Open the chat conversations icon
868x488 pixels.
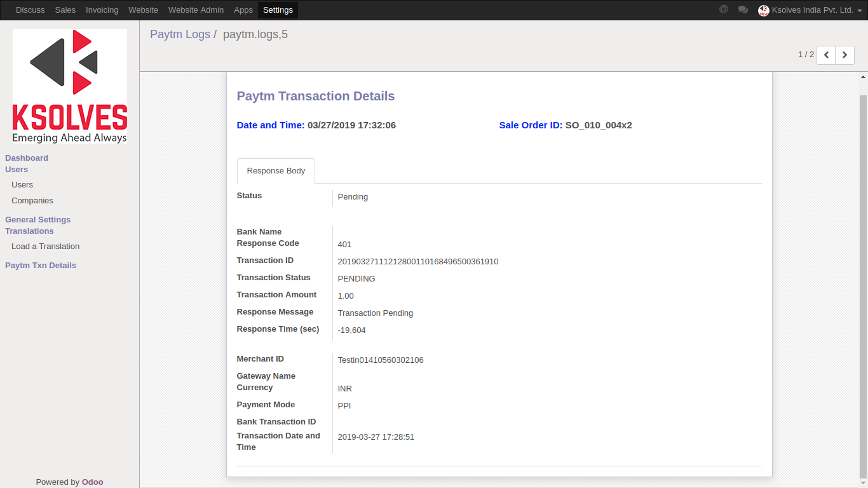pos(743,10)
